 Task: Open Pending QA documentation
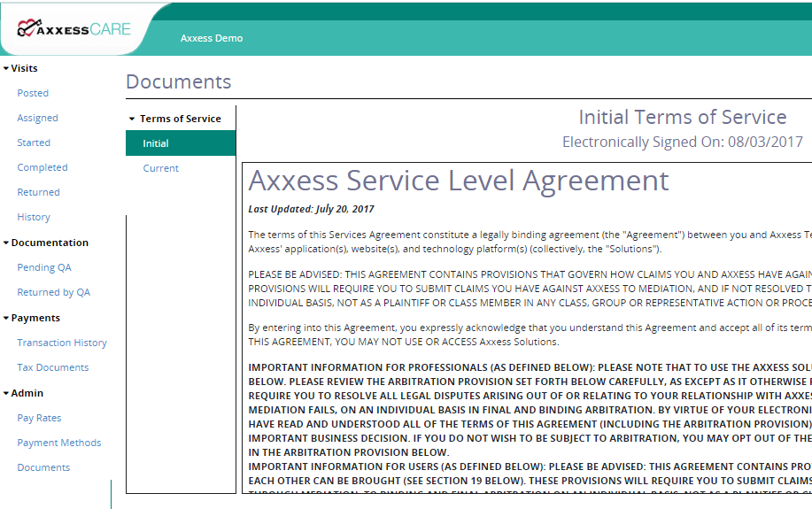(x=44, y=267)
